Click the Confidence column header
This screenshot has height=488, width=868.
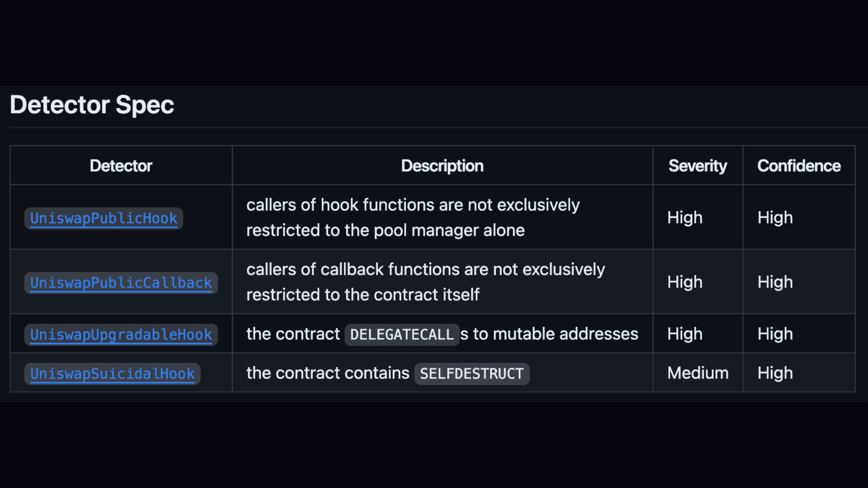(799, 166)
